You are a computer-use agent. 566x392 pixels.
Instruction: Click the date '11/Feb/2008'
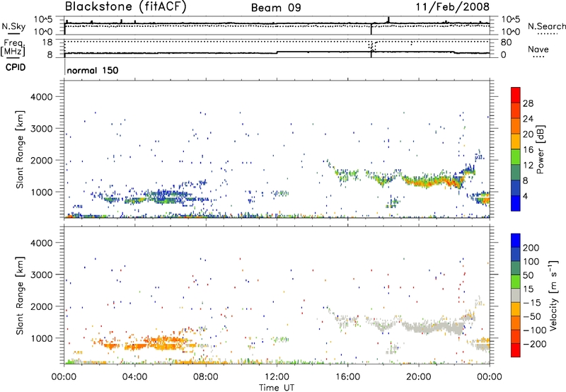(x=453, y=6)
